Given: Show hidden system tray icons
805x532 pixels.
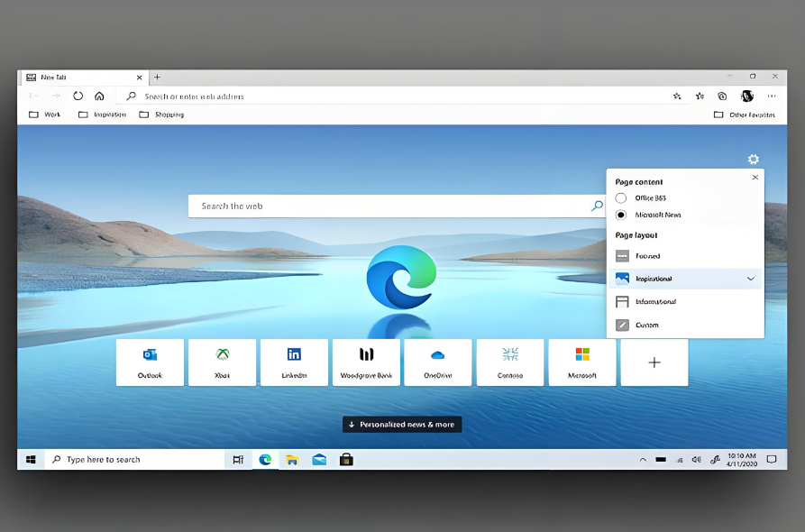Looking at the screenshot, I should [643, 460].
